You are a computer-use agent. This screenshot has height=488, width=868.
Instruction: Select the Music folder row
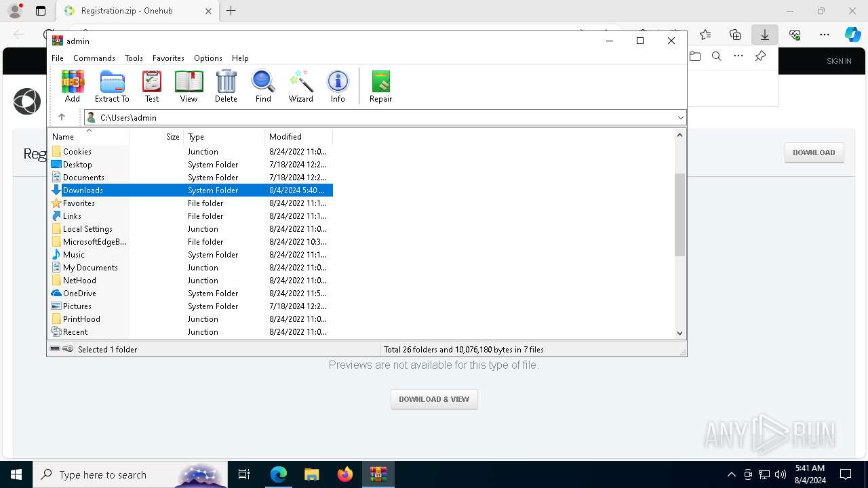191,255
